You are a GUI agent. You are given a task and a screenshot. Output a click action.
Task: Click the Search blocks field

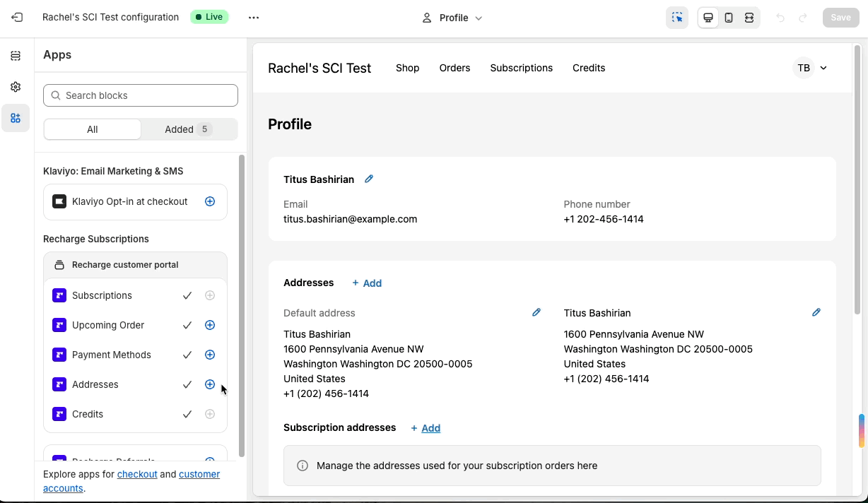tap(141, 95)
